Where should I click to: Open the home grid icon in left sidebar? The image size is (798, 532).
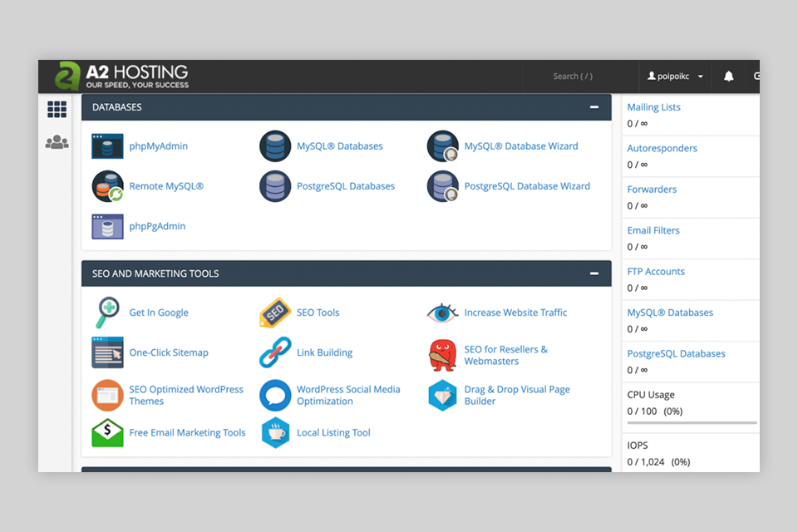[x=57, y=109]
